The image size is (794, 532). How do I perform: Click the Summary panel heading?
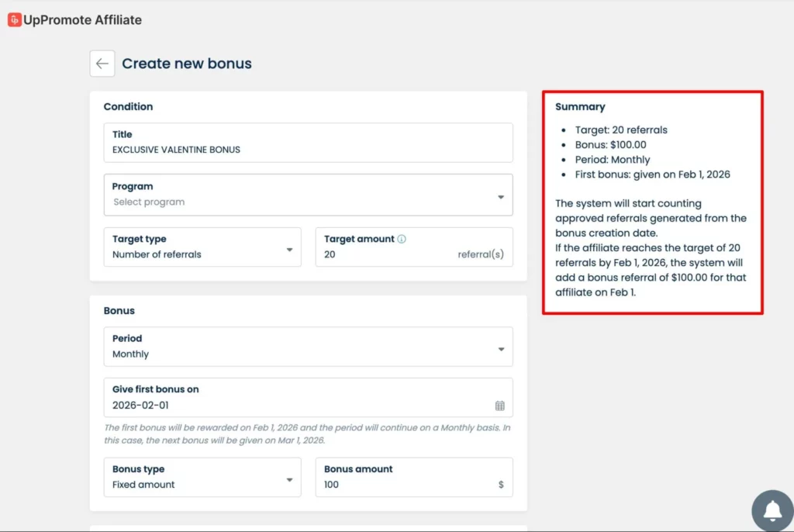pos(580,107)
